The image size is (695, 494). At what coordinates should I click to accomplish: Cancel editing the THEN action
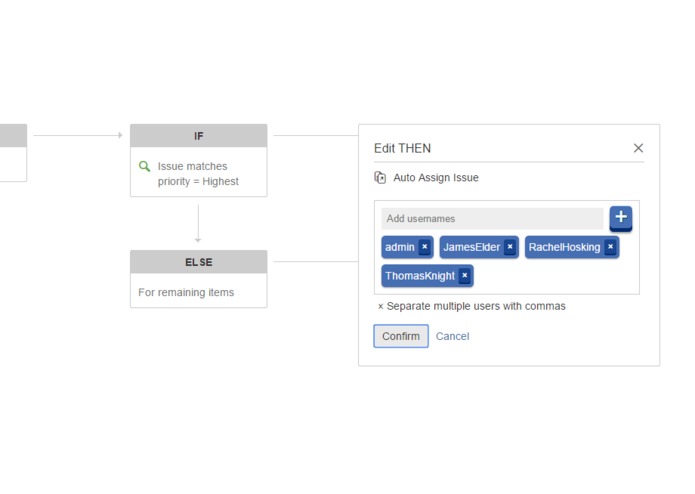coord(452,336)
